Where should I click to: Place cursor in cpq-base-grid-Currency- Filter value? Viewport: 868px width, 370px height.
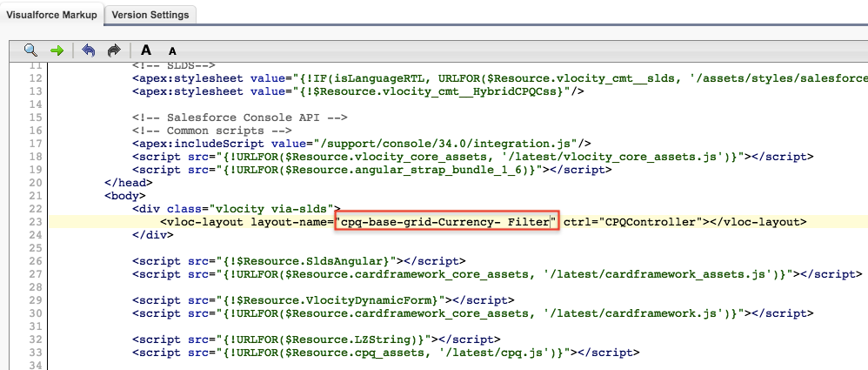coord(447,222)
